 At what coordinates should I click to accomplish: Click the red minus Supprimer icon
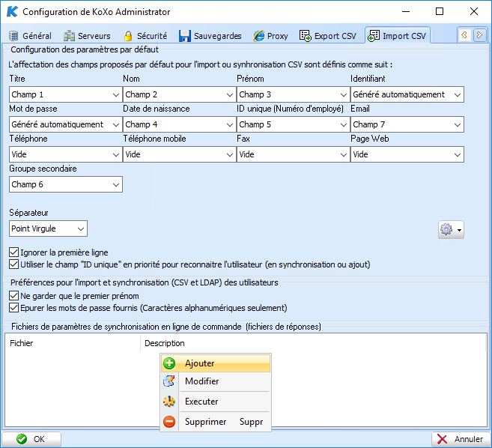click(169, 421)
